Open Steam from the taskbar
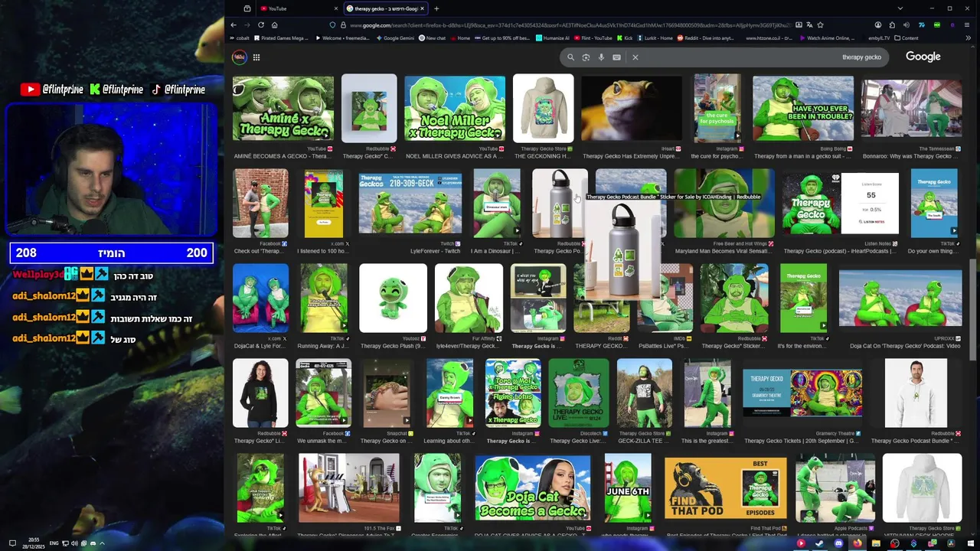Image resolution: width=980 pixels, height=551 pixels. (x=819, y=543)
